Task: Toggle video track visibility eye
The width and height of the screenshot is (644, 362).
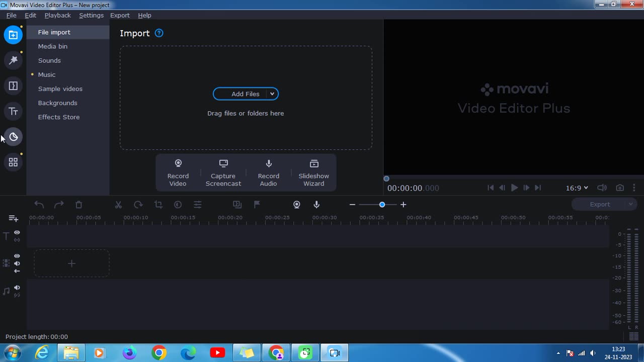Action: [17, 256]
